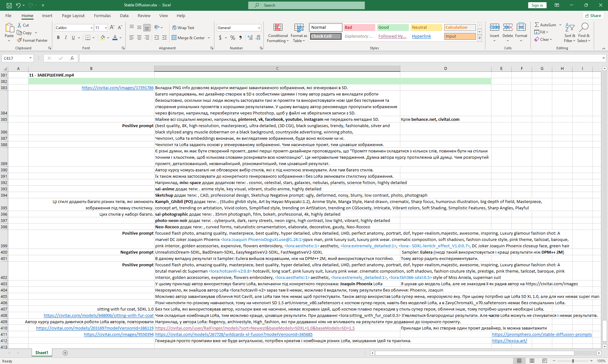Open the Formulas ribbon tab
Screen dimensions: 608x364
click(x=102, y=15)
